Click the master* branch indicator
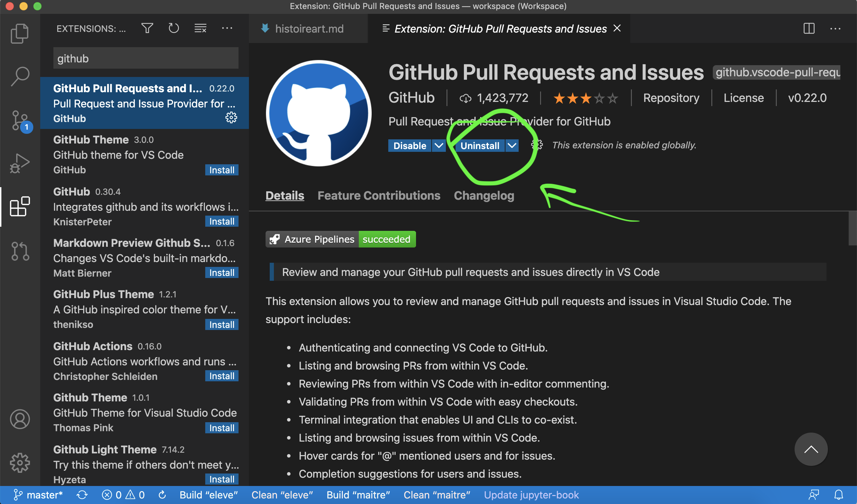The width and height of the screenshot is (857, 504). (x=38, y=495)
